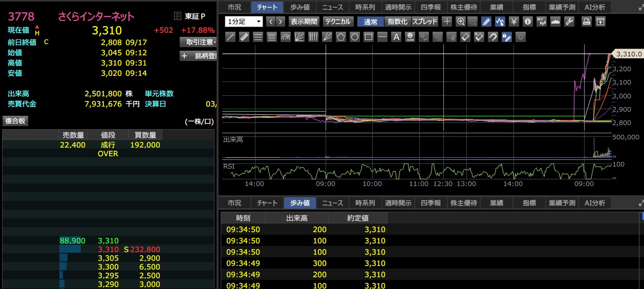Screen dimensions: 644x289
Task: Select the pentagon shape tool
Action: pyautogui.click(x=341, y=37)
